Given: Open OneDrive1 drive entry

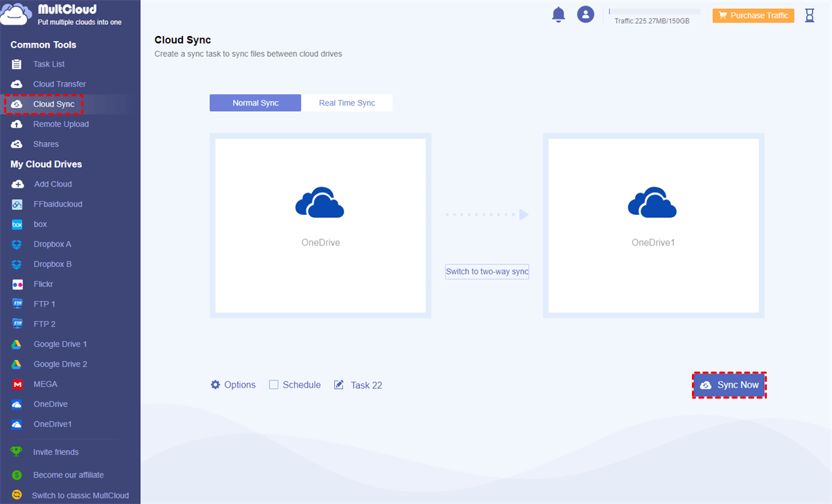Looking at the screenshot, I should tap(53, 424).
